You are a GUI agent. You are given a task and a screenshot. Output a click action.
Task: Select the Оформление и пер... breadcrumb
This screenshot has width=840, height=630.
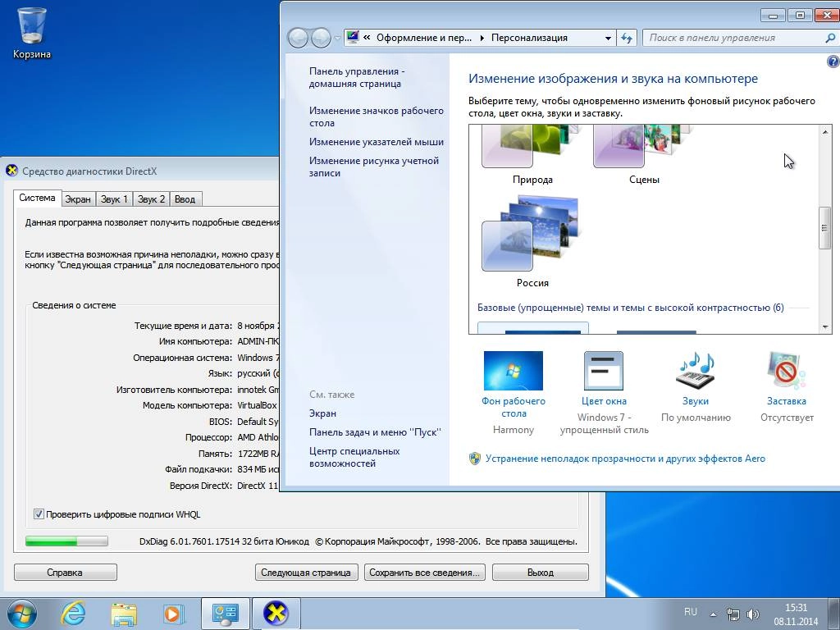click(x=424, y=38)
